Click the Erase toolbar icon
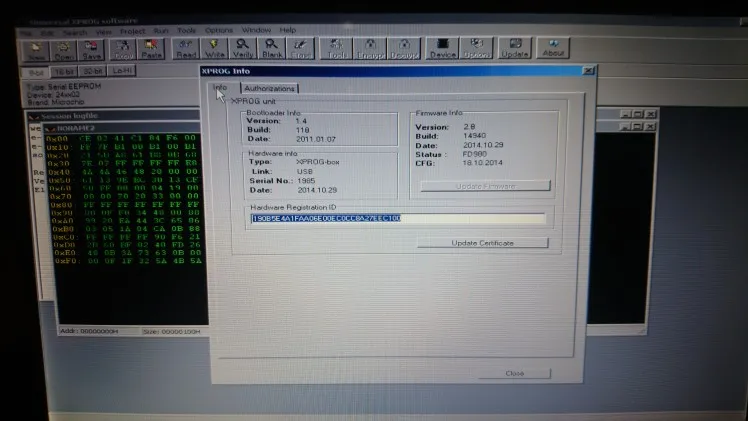 (300, 49)
